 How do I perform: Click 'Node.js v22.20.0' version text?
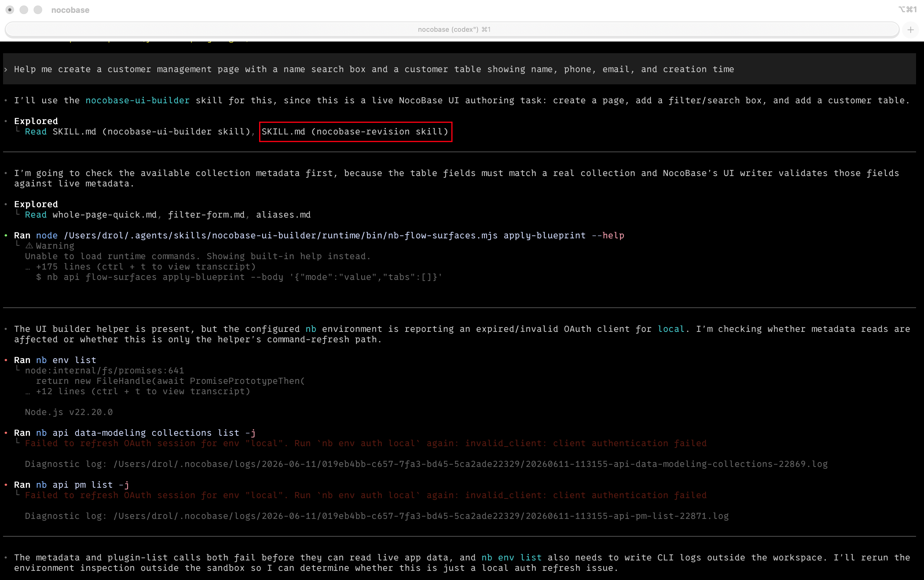point(69,412)
